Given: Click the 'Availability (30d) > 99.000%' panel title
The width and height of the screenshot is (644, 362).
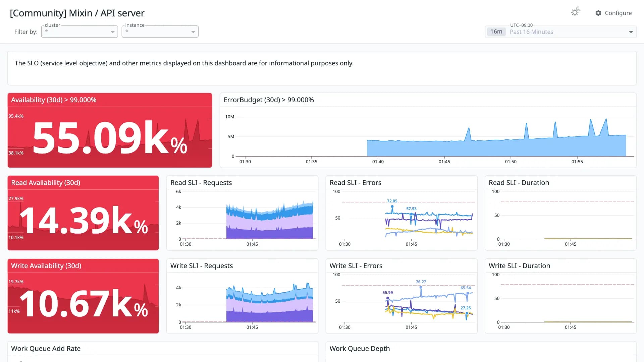Looking at the screenshot, I should point(54,100).
